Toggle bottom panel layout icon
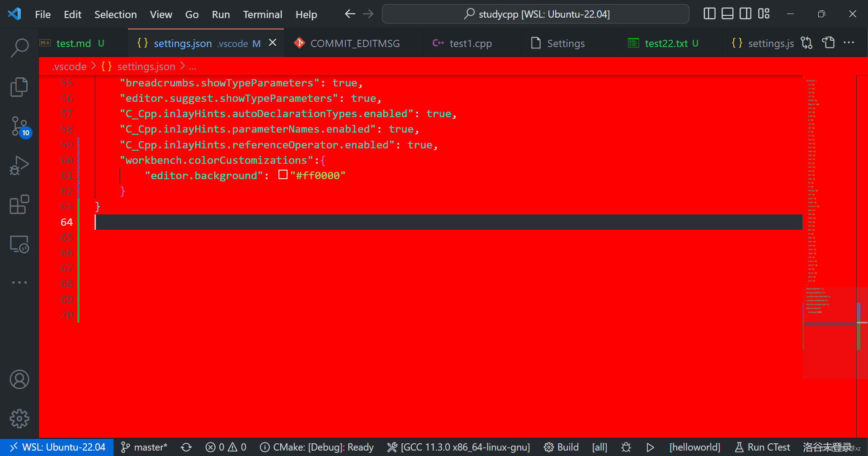The image size is (868, 456). [x=727, y=14]
